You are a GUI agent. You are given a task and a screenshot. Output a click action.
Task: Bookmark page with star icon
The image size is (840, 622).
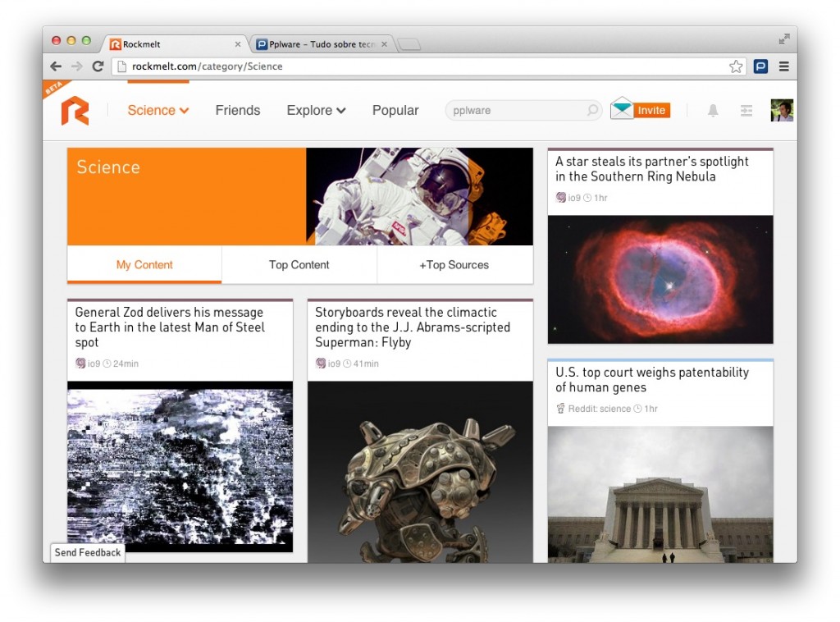pos(736,66)
